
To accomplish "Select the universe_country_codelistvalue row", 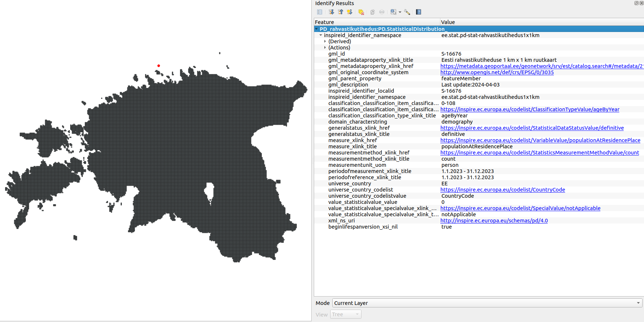I will [479, 196].
